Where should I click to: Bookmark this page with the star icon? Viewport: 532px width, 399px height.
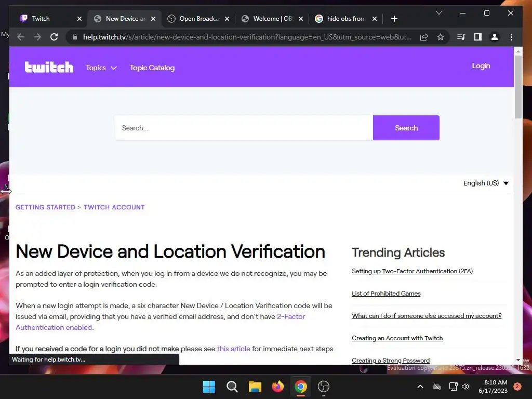point(441,37)
